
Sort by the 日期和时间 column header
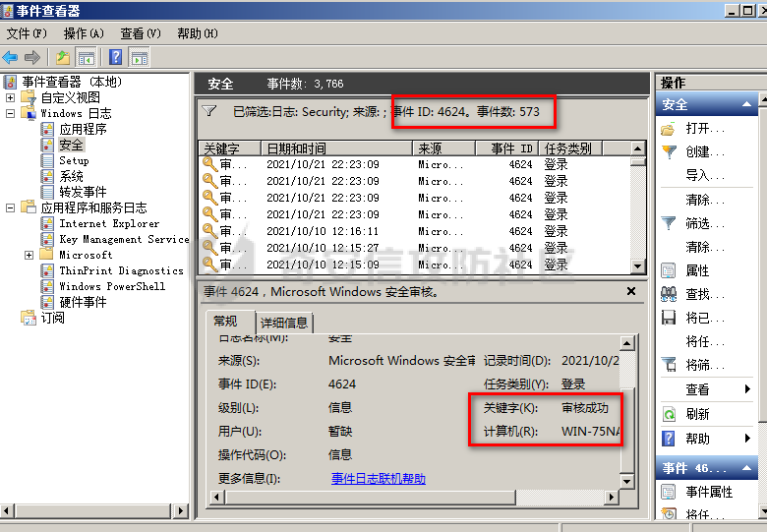(x=337, y=148)
